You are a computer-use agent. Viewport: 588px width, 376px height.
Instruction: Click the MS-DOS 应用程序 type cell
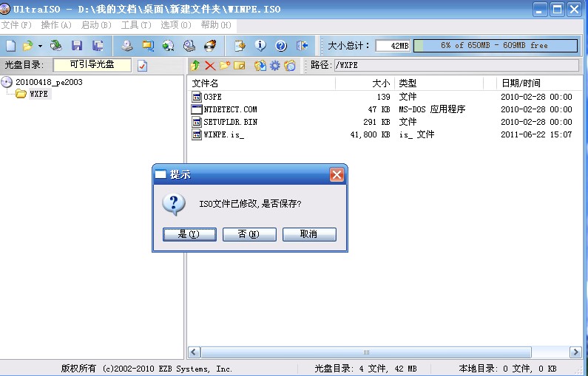[432, 109]
